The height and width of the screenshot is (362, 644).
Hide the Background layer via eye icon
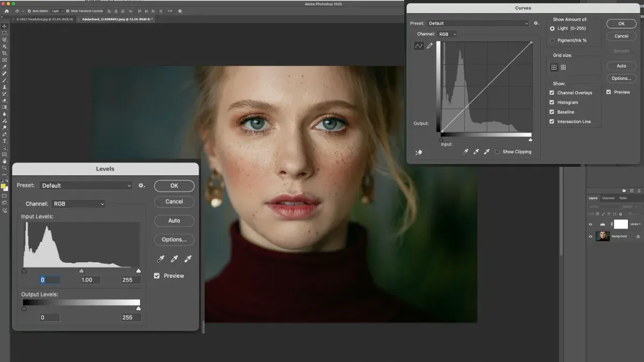click(x=590, y=237)
